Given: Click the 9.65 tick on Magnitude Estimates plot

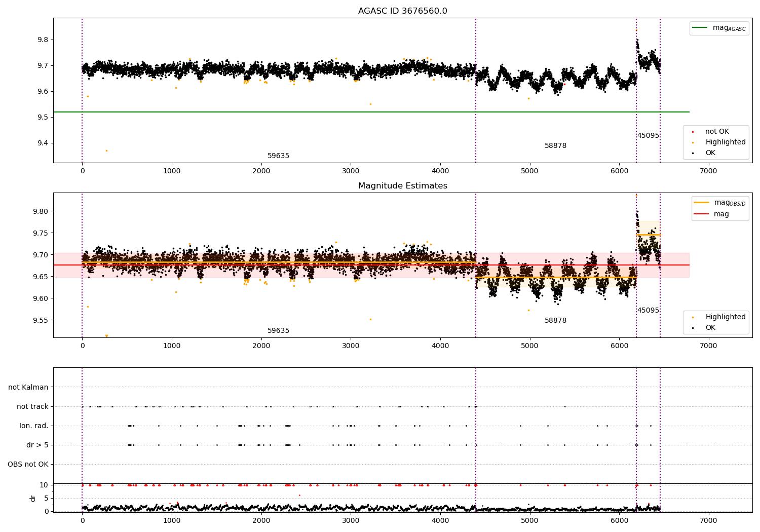Looking at the screenshot, I should tap(40, 277).
